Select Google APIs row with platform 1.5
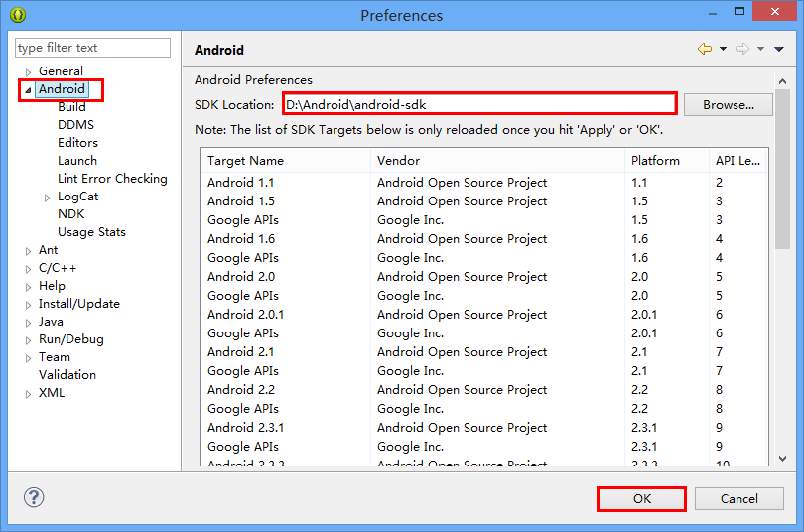Image resolution: width=804 pixels, height=532 pixels. coord(484,220)
